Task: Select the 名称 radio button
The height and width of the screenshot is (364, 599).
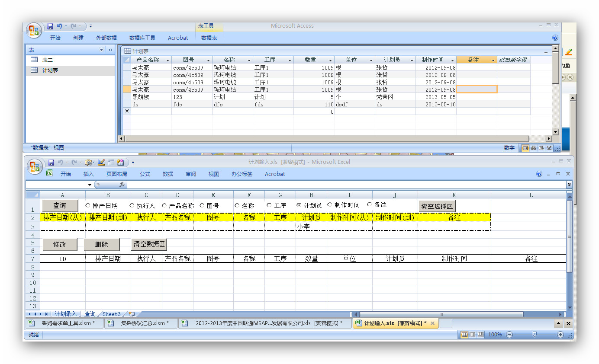Action: point(237,205)
